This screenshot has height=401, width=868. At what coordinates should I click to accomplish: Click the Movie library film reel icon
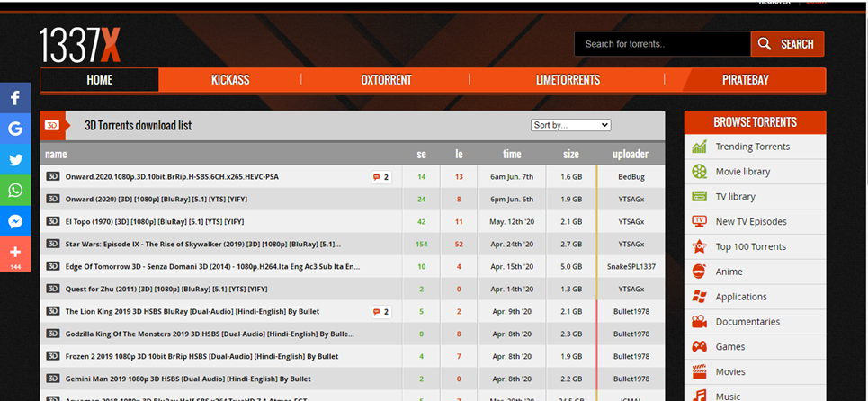pyautogui.click(x=700, y=172)
